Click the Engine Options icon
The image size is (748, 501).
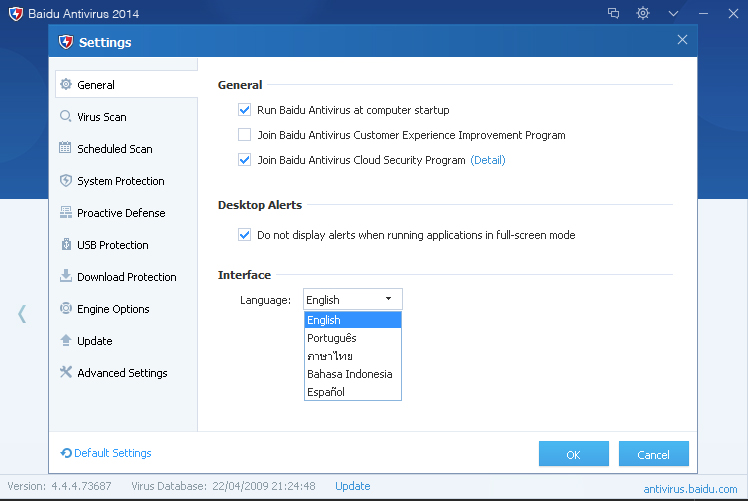click(66, 309)
